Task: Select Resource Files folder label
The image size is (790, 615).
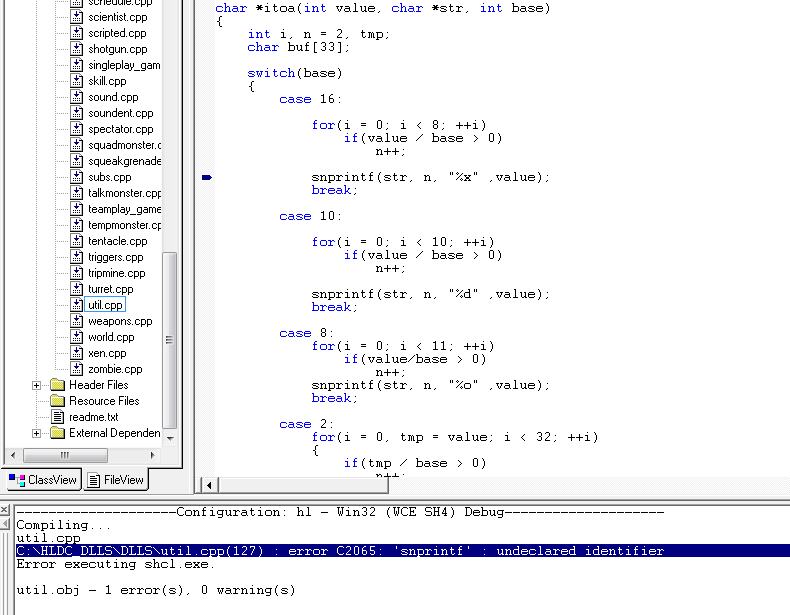Action: 104,401
